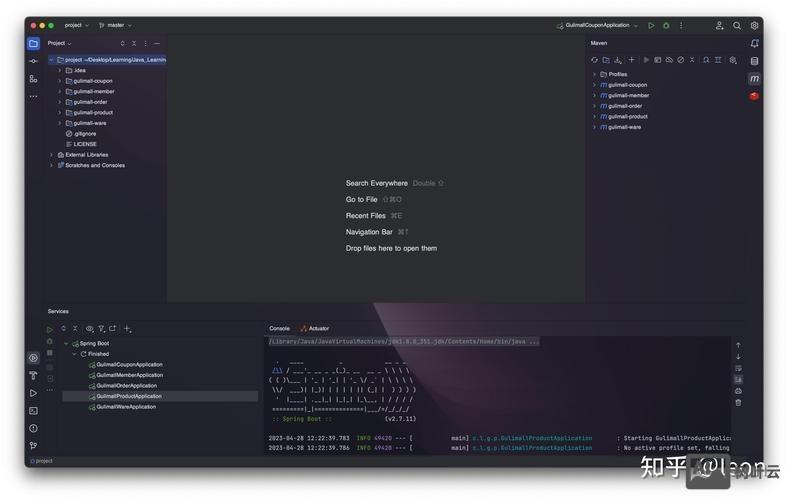Select the Maven tool window icon

coord(754,79)
